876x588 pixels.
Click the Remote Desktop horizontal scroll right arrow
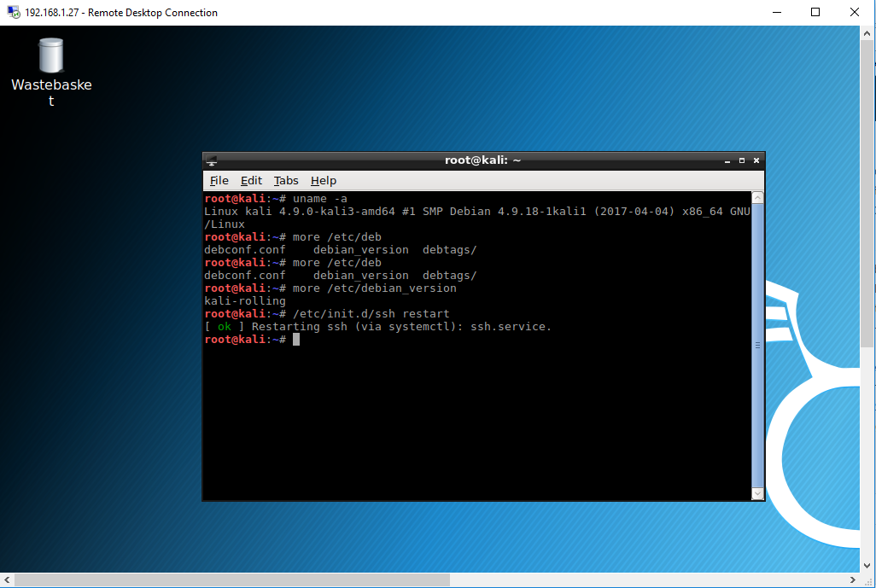coord(853,579)
